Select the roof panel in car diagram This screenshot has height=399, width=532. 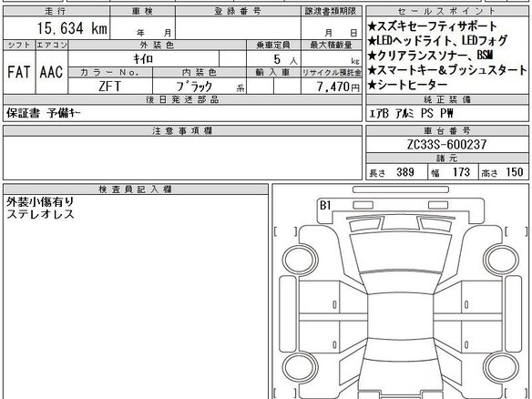pos(400,316)
